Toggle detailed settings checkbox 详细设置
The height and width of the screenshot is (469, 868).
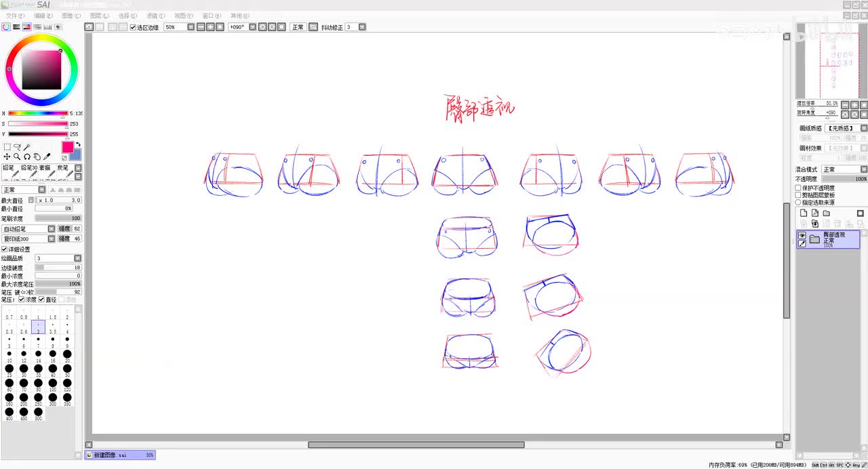[x=4, y=249]
